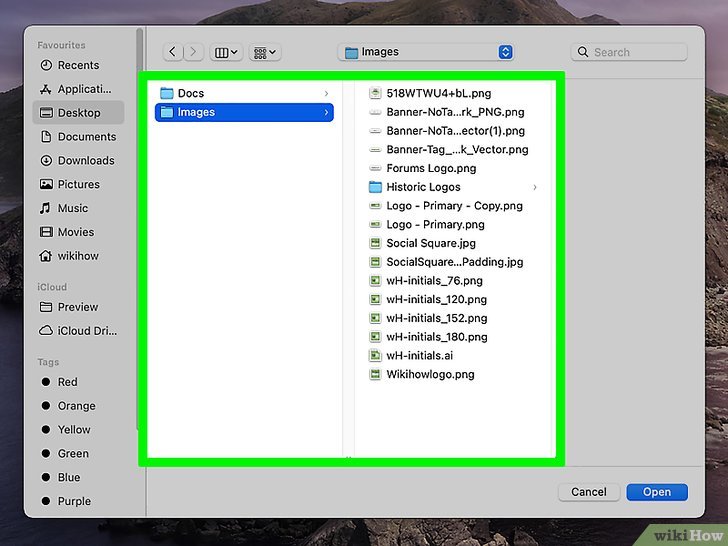Image resolution: width=728 pixels, height=546 pixels.
Task: Open the Images location pop-up menu
Action: click(x=426, y=52)
